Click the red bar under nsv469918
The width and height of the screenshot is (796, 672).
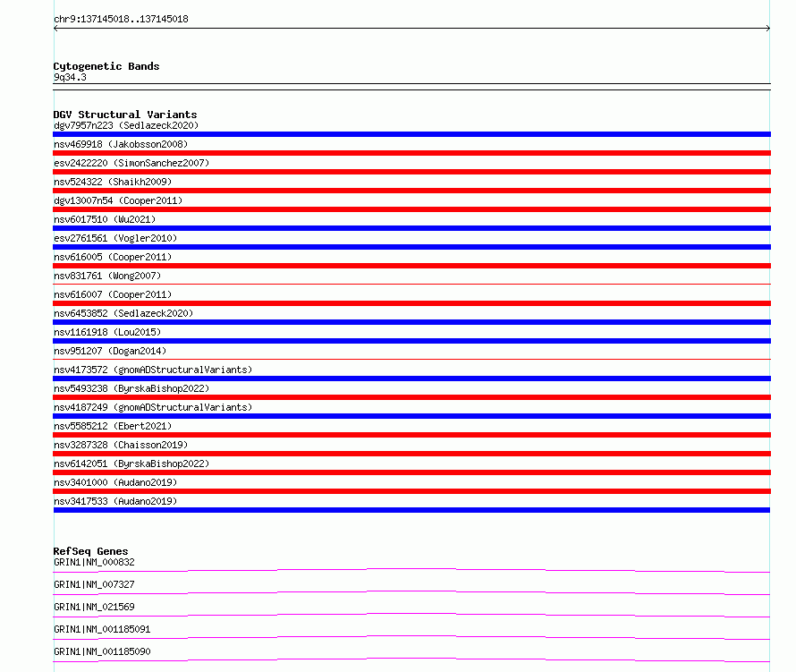click(411, 153)
